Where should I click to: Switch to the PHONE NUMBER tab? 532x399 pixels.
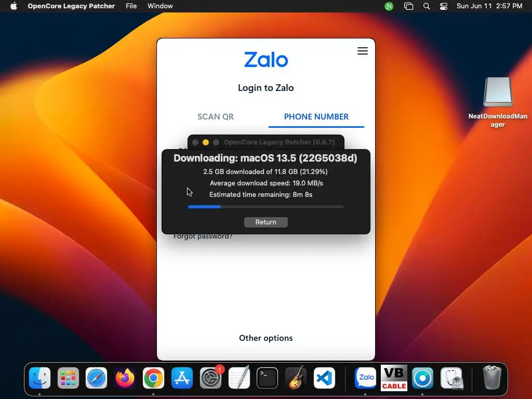[316, 117]
